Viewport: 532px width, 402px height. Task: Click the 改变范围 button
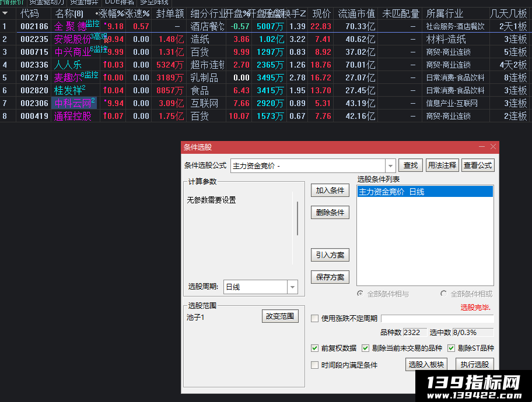pos(280,316)
